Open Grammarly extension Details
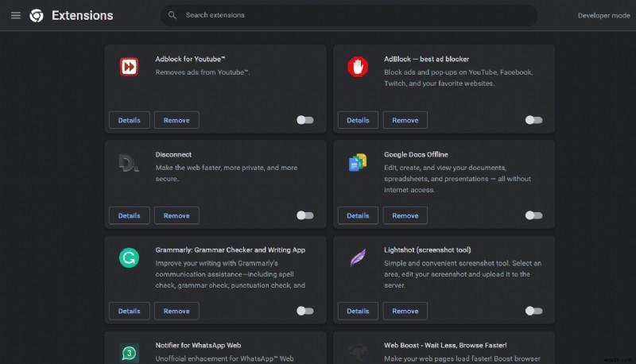 [x=129, y=311]
